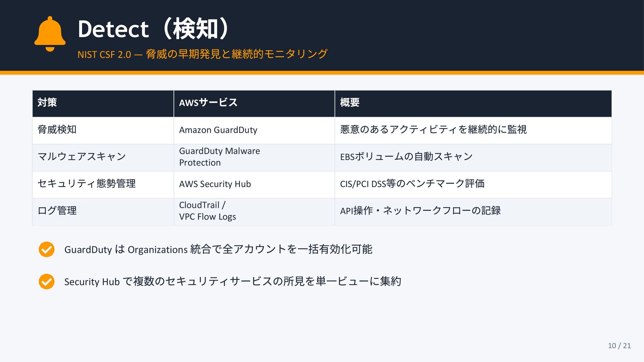Click the checkmark icon beside the Security Hub bullet
The height and width of the screenshot is (362, 644).
click(47, 282)
